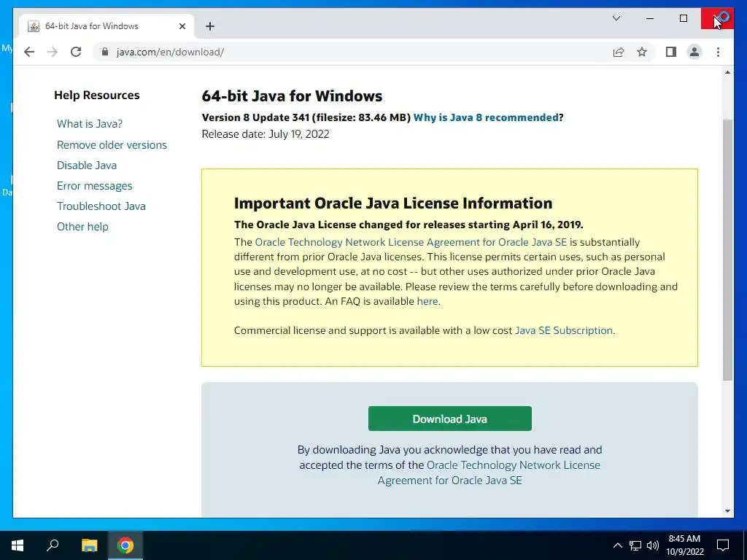The height and width of the screenshot is (560, 747).
Task: Open the notification center icon
Action: (723, 545)
